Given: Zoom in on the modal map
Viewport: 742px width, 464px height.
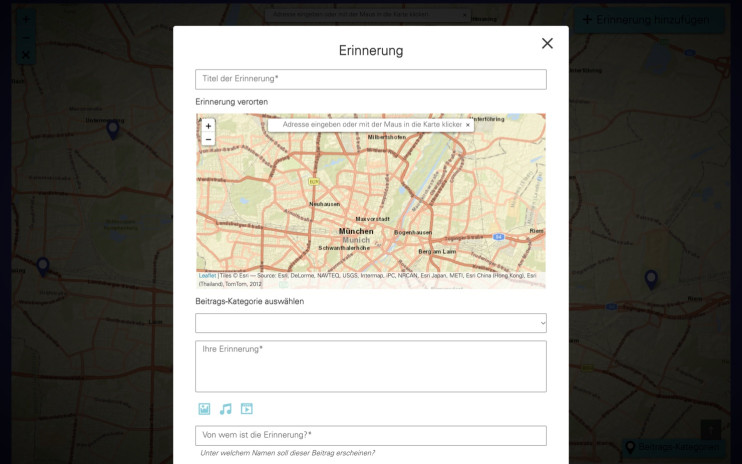Looking at the screenshot, I should (x=208, y=126).
